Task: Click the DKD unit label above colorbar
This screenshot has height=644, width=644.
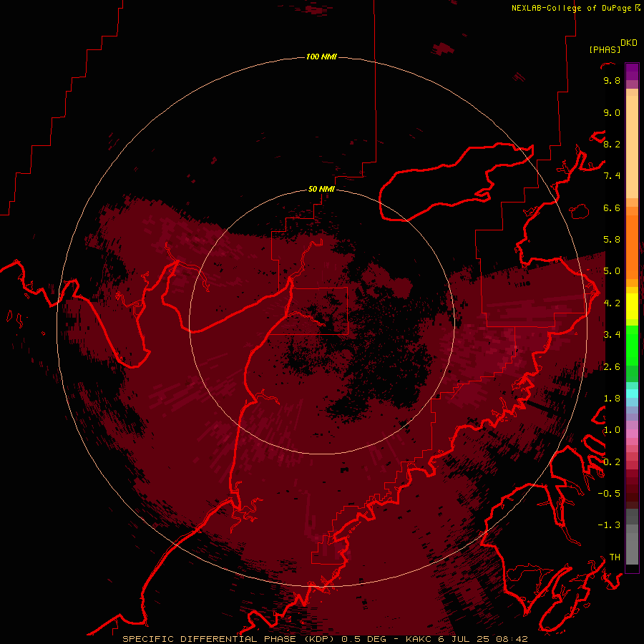Action: tap(628, 43)
